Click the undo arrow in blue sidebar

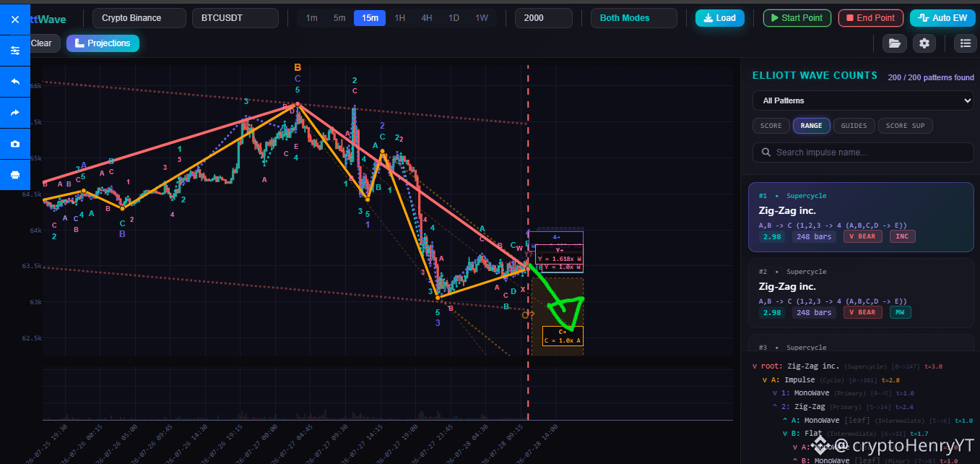pyautogui.click(x=15, y=82)
